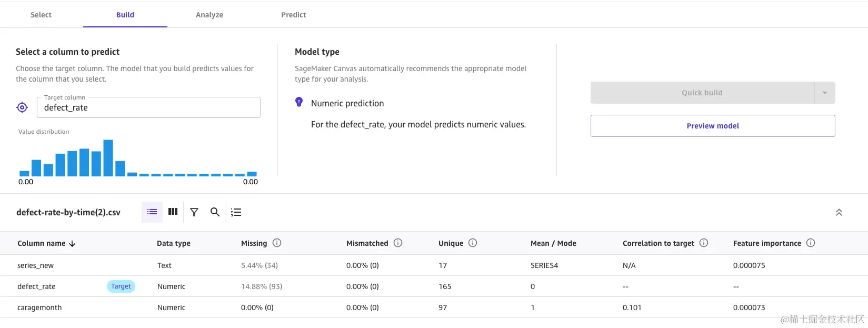Open the Predict tab
The width and height of the screenshot is (868, 328).
[294, 15]
